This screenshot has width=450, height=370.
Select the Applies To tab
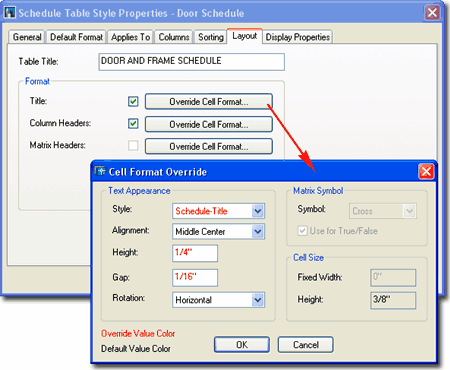130,37
